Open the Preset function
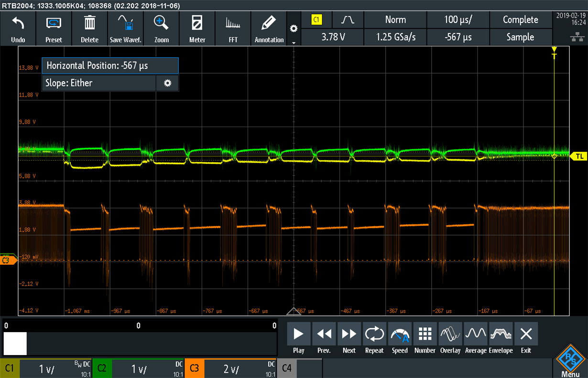Image resolution: width=588 pixels, height=378 pixels. [x=54, y=29]
